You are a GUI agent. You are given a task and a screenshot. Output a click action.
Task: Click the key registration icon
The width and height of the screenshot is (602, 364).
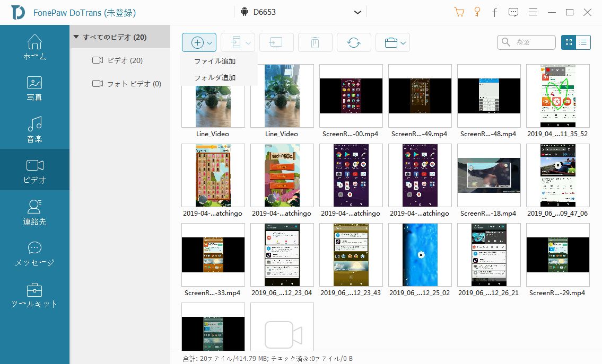pyautogui.click(x=477, y=12)
